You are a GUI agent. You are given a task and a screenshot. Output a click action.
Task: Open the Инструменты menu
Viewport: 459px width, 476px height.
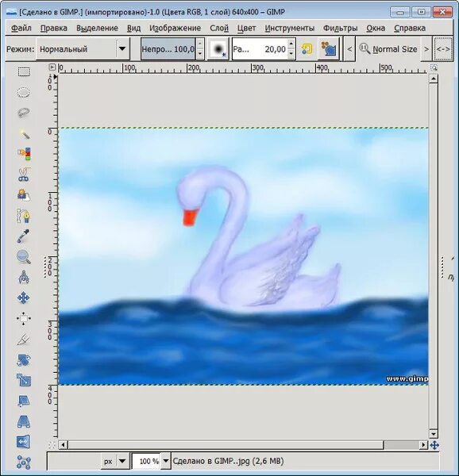pyautogui.click(x=290, y=29)
